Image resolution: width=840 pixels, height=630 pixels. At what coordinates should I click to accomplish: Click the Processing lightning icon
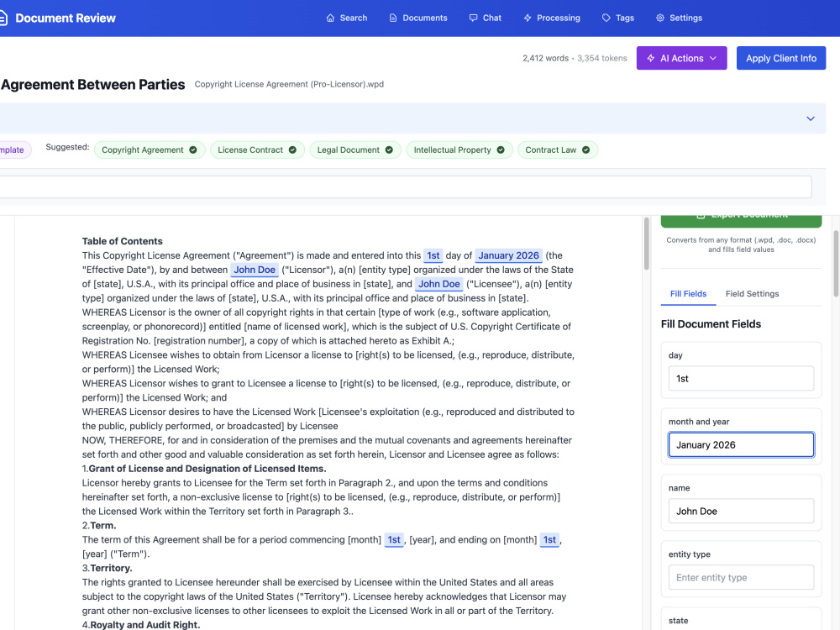click(x=528, y=18)
